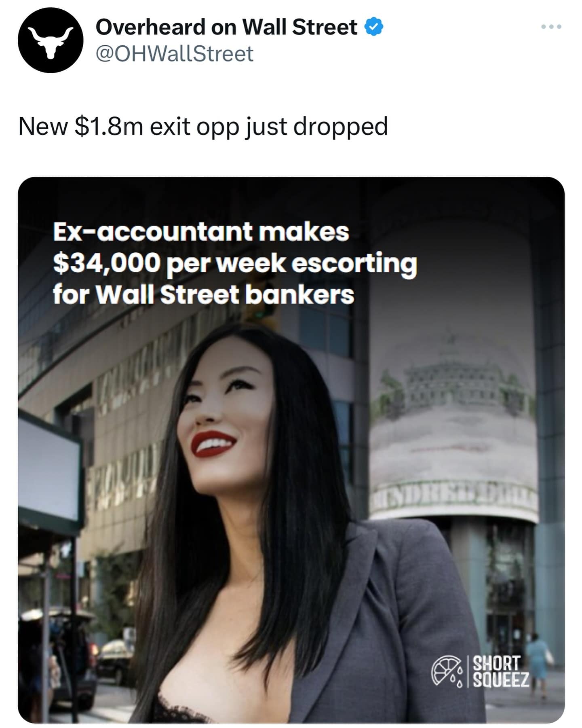Open the attached tweet image
Viewport: 582px width, 728px height.
[x=291, y=450]
